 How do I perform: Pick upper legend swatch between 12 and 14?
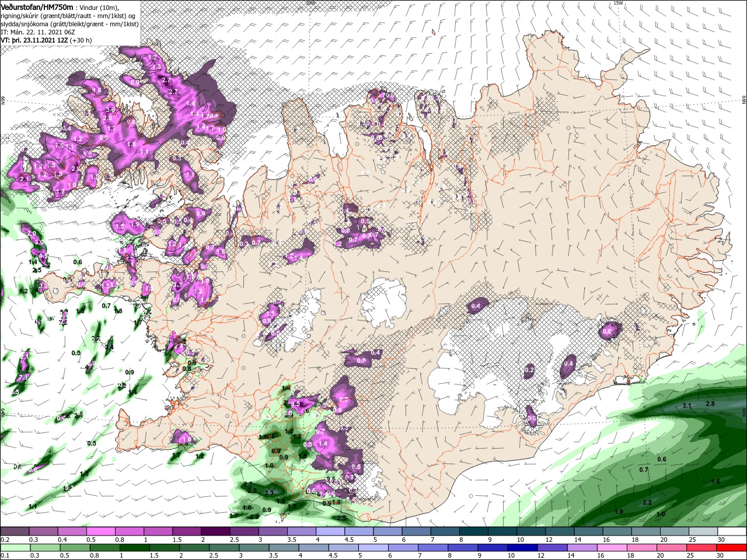coord(560,531)
